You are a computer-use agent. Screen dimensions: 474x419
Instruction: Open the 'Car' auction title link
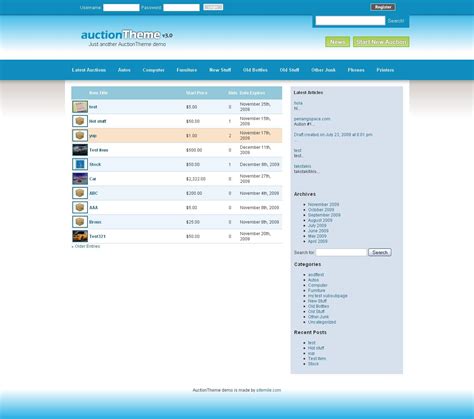(x=93, y=179)
